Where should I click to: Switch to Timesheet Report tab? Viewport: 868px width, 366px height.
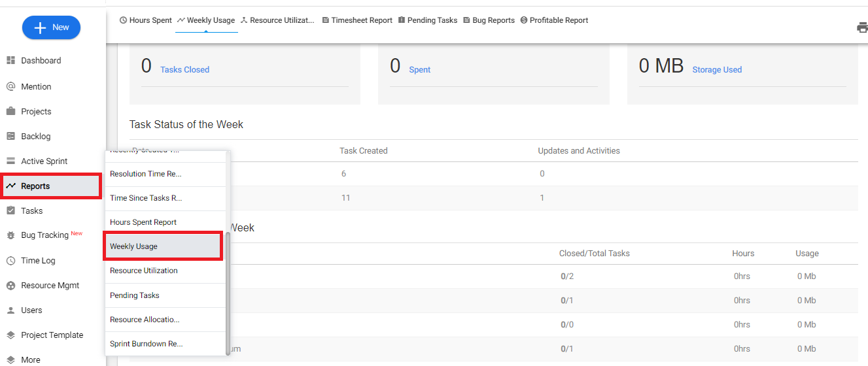point(362,20)
